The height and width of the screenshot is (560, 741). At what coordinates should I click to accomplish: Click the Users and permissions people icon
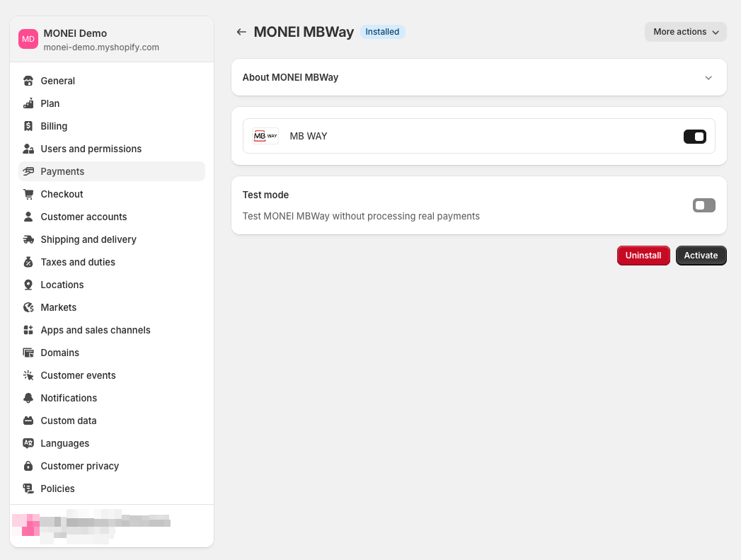coord(28,149)
